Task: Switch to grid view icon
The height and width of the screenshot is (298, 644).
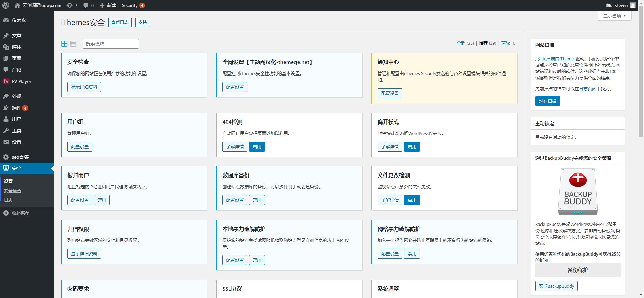Action: point(64,44)
